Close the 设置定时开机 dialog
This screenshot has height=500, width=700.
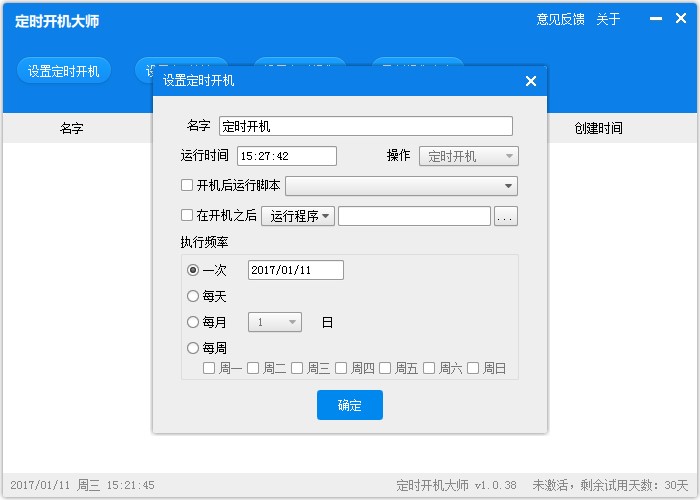tap(531, 81)
